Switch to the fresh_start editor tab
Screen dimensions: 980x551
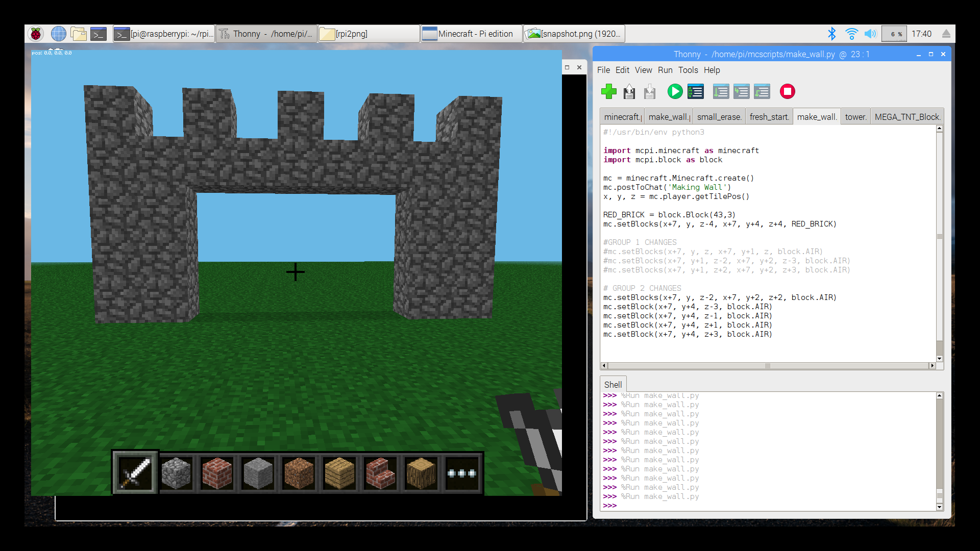tap(769, 117)
